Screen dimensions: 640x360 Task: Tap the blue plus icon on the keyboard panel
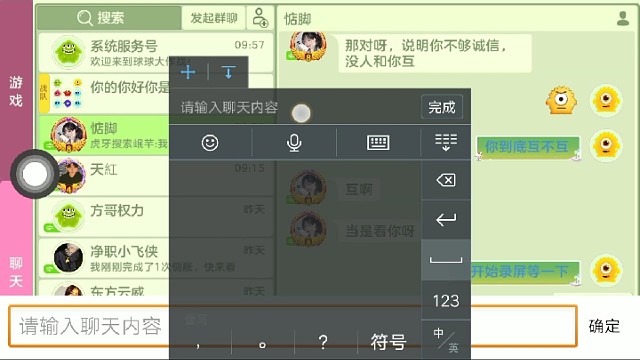[x=188, y=72]
